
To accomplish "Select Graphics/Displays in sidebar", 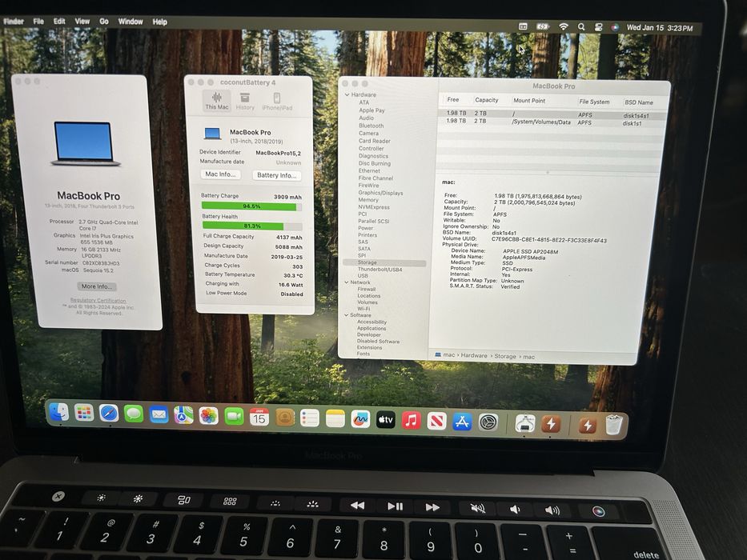I will point(380,193).
